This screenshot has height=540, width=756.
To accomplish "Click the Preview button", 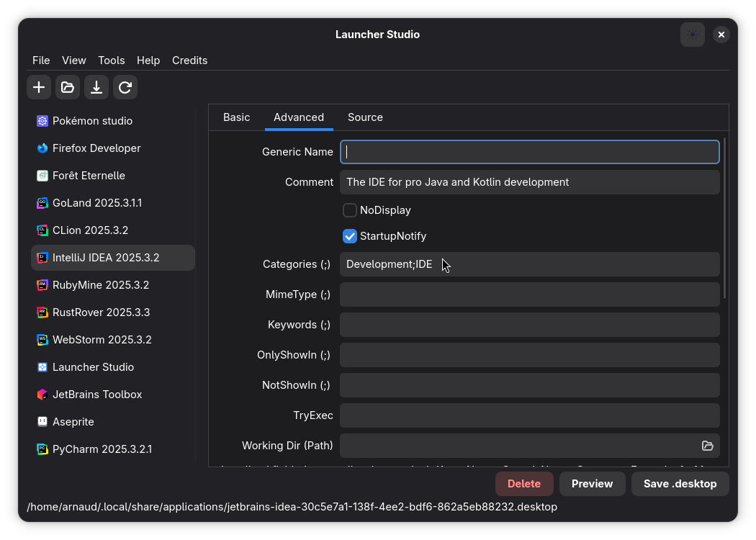I will pyautogui.click(x=592, y=484).
